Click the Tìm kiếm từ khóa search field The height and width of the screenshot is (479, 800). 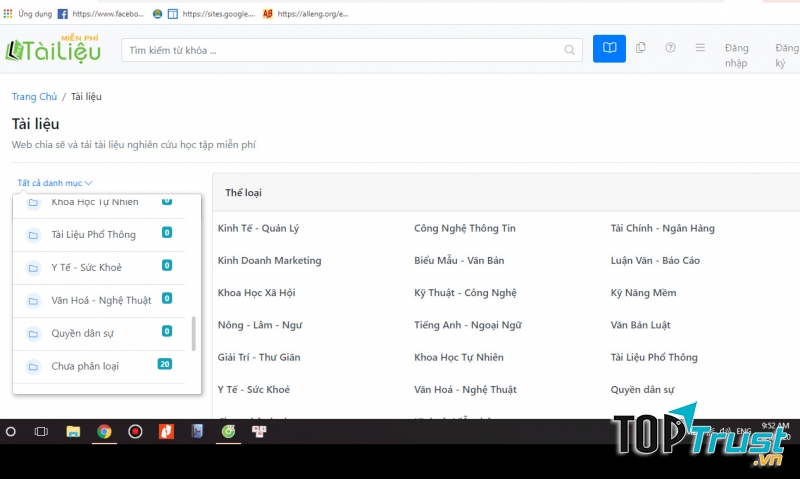(340, 50)
